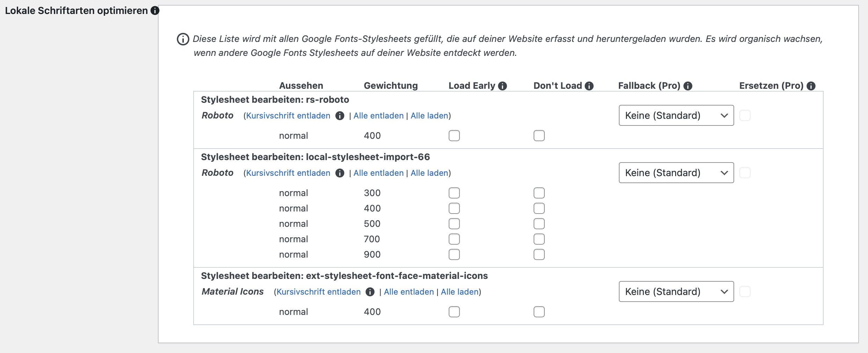Open Fallback dropdown for rs-roboto stylesheet
The image size is (868, 353).
[676, 115]
